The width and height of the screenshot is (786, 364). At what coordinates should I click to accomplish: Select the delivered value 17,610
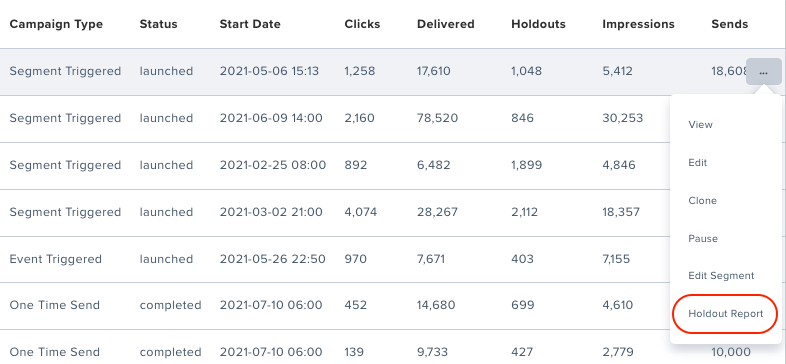434,71
